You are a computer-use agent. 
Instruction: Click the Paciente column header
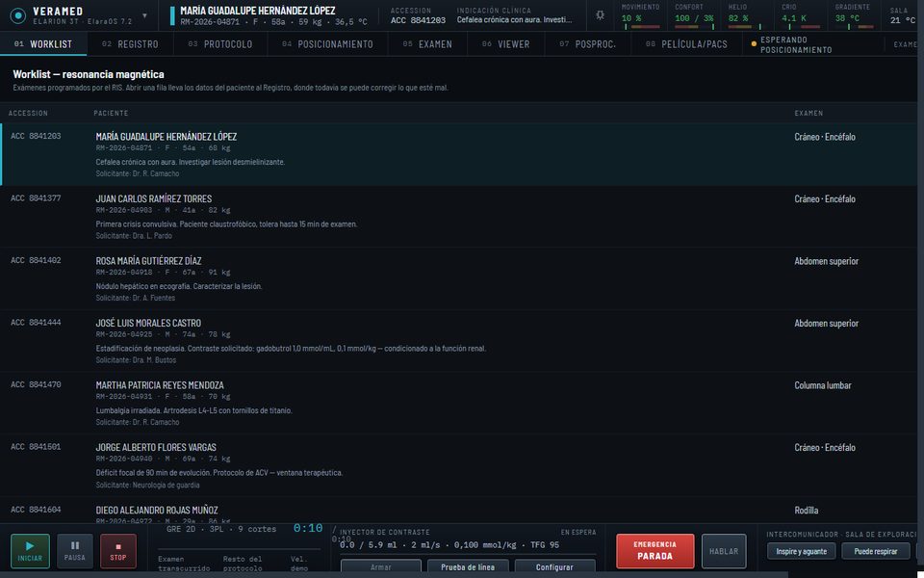click(x=111, y=113)
